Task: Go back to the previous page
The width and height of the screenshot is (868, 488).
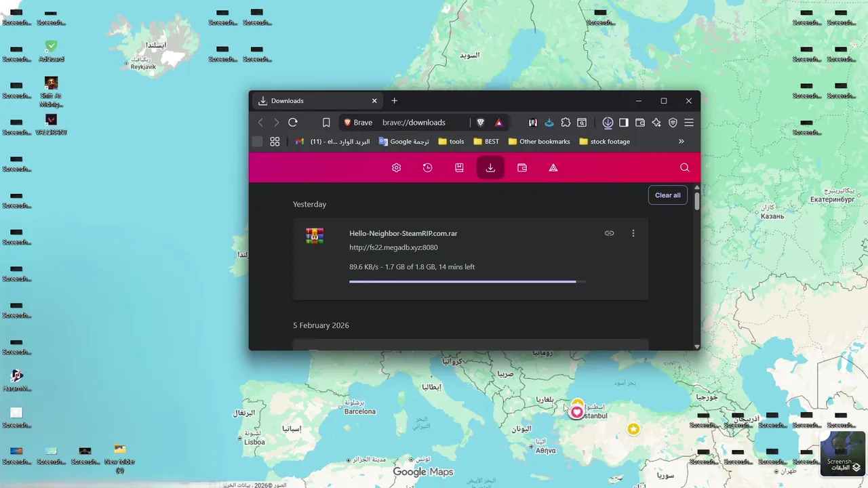Action: (260, 123)
